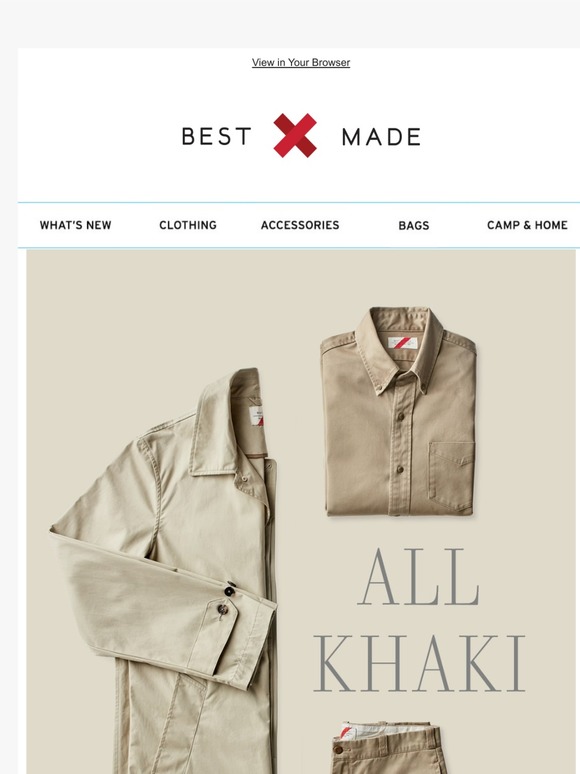Click the red X Best Made logo
The image size is (580, 774).
295,136
